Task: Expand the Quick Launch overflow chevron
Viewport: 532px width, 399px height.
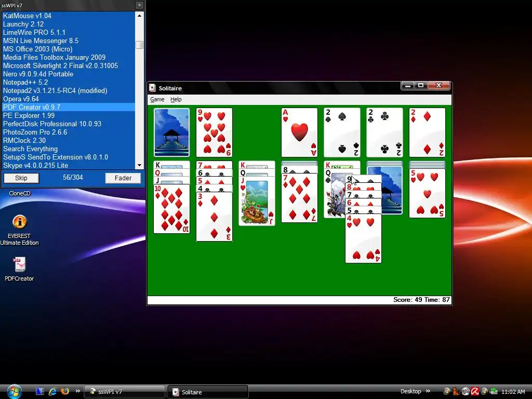Action: click(78, 391)
